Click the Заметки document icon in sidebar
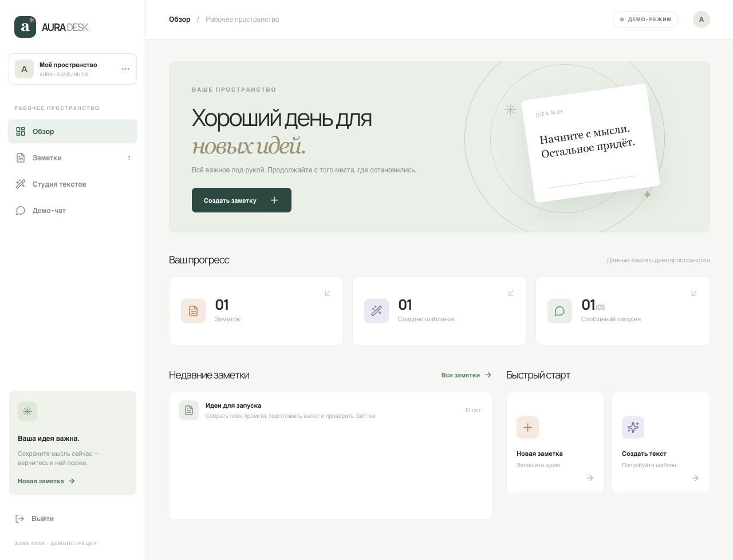This screenshot has height=560, width=733. (x=21, y=158)
